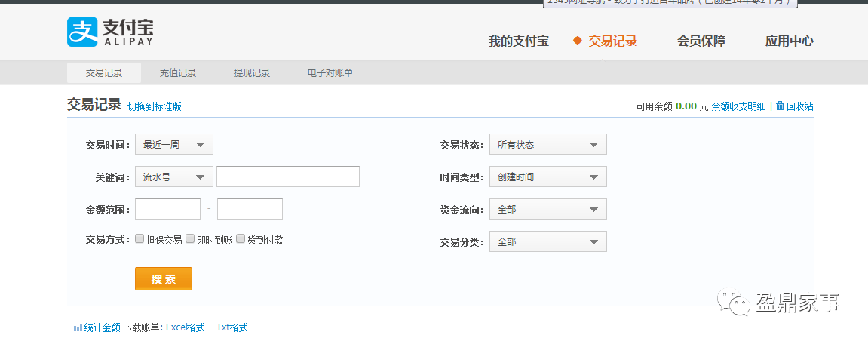Screen dimensions: 868x341
Task: Click the keyword text input field
Action: pos(288,177)
